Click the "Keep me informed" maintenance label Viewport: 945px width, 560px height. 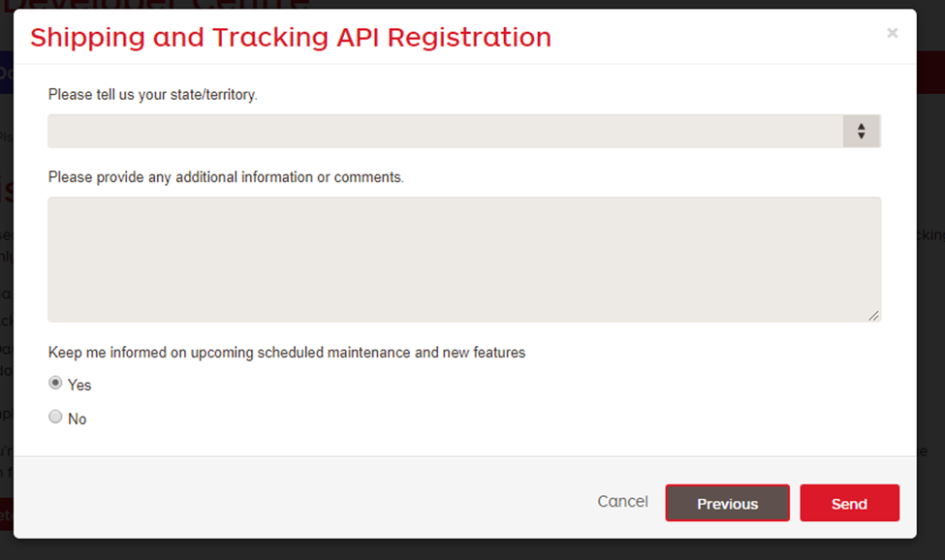(x=287, y=353)
